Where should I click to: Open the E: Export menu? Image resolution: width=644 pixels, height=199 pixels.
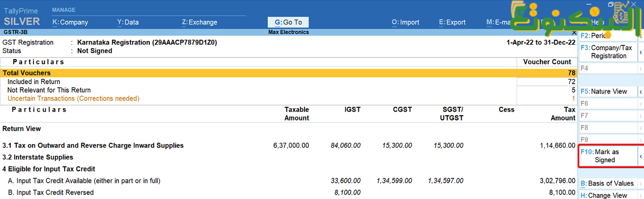click(x=452, y=22)
